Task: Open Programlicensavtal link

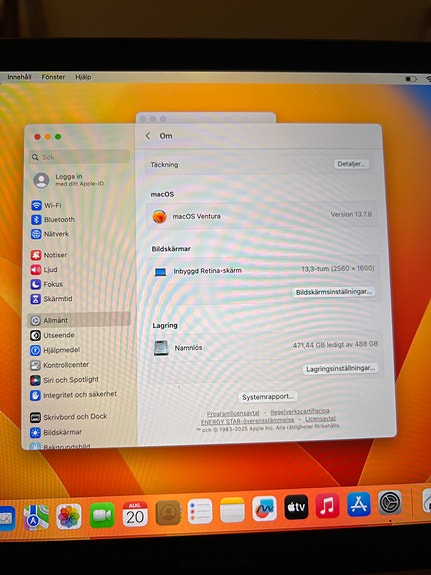Action: click(x=233, y=413)
